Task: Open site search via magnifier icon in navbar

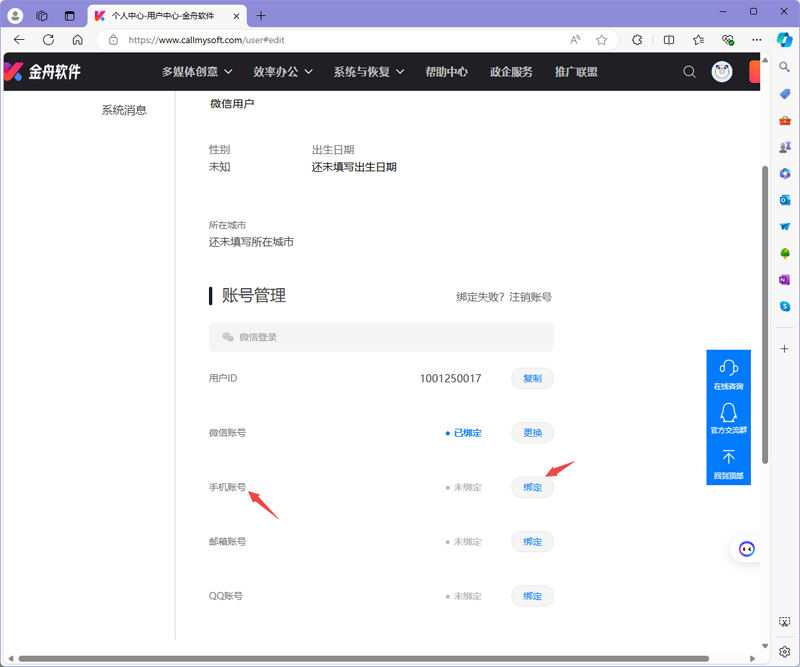Action: point(688,72)
